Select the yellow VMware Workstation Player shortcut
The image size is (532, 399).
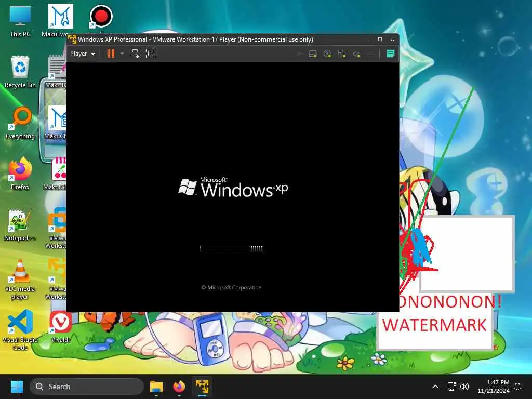point(57,279)
